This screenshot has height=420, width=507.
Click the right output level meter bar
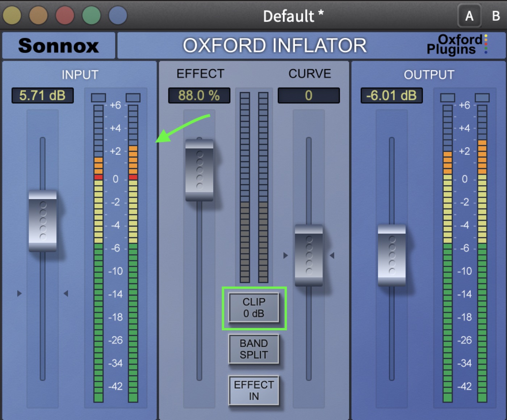(482, 254)
